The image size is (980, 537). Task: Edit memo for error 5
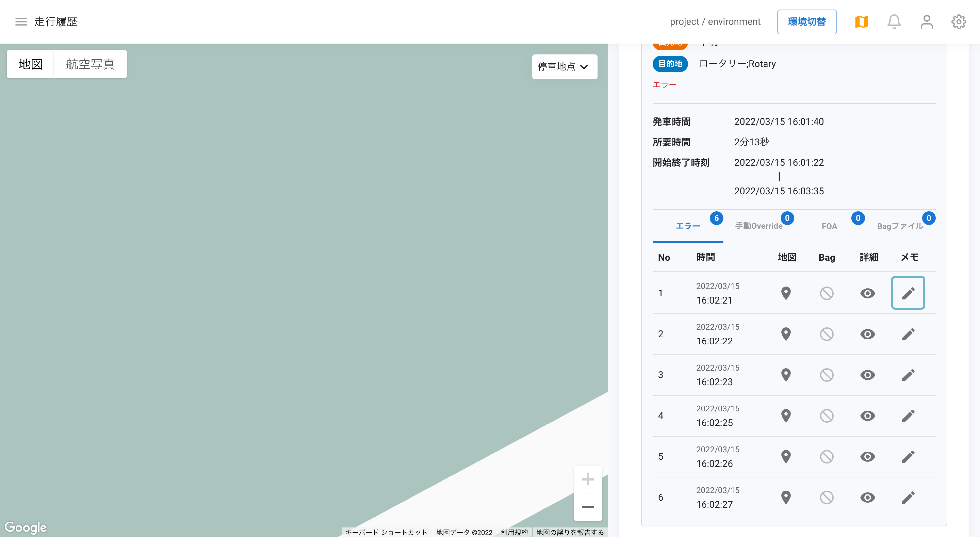pyautogui.click(x=908, y=457)
